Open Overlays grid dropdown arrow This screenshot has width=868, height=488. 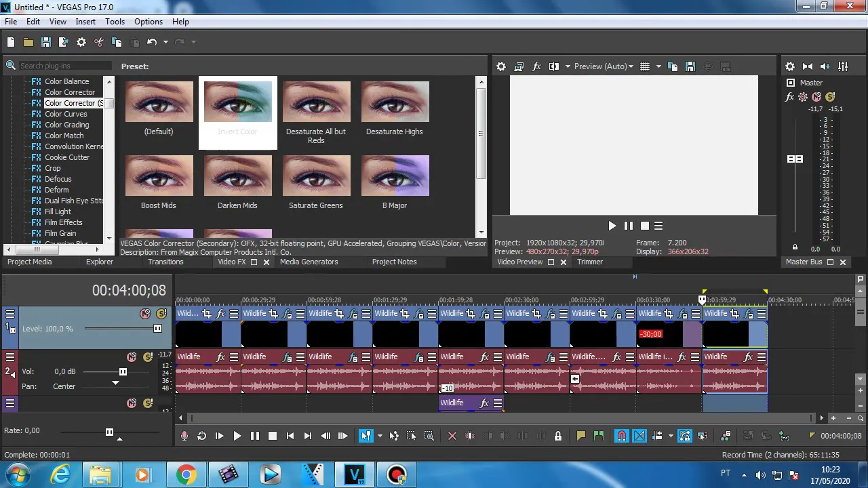[x=658, y=66]
